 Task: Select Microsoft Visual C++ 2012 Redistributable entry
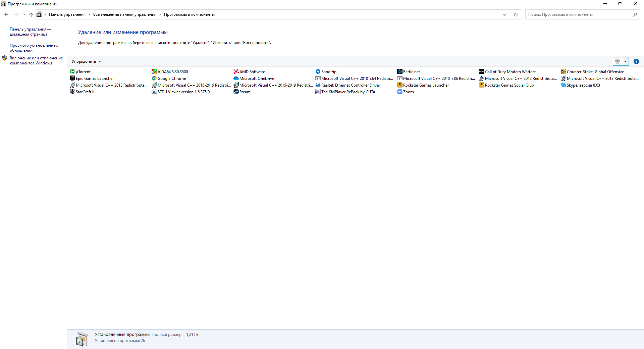518,78
